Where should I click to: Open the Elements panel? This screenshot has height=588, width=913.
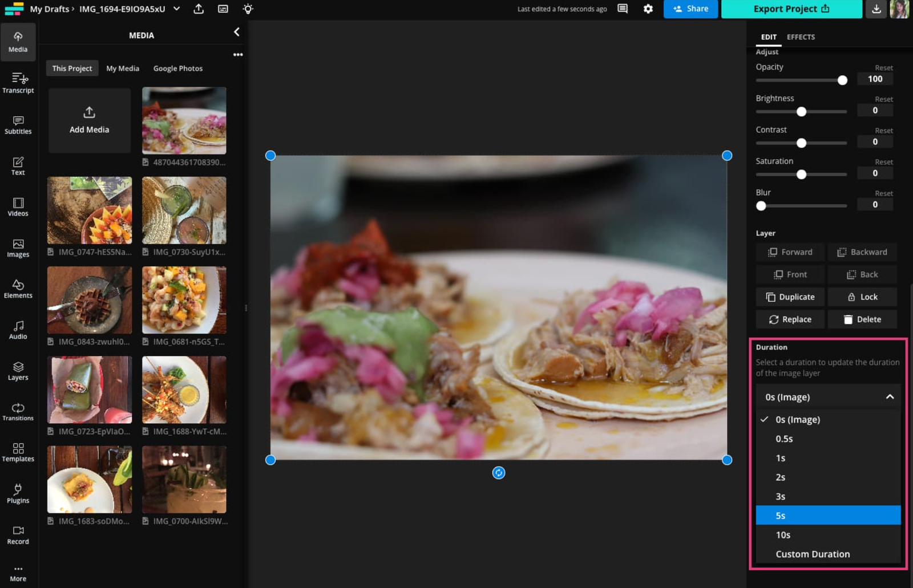(18, 289)
